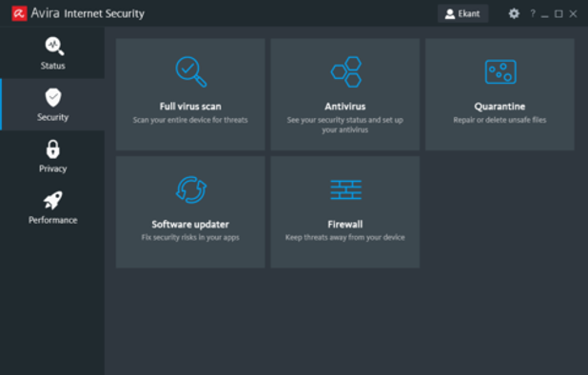The height and width of the screenshot is (375, 588).
Task: Open the Performance rocket section
Action: tap(52, 207)
